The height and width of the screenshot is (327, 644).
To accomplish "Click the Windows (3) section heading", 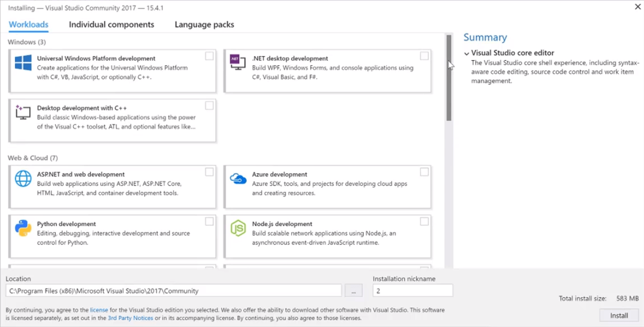I will click(x=27, y=42).
